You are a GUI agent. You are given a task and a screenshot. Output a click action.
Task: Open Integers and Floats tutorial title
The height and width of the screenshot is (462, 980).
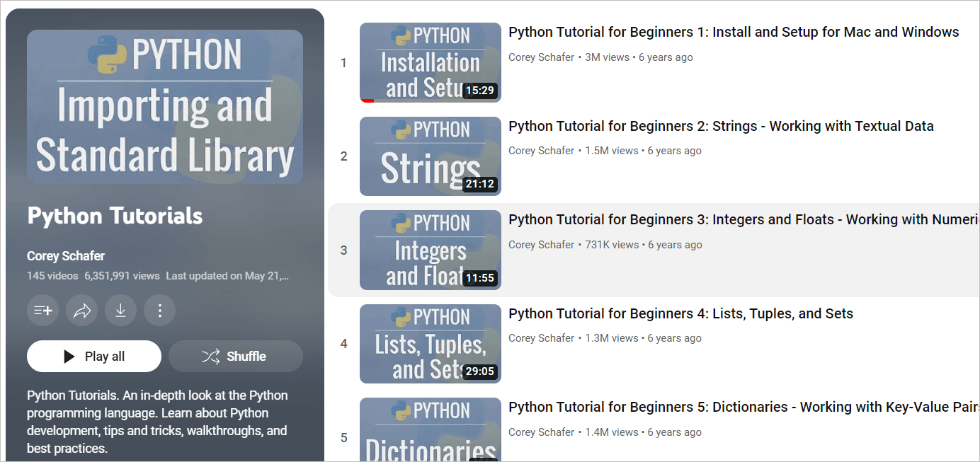click(x=743, y=220)
